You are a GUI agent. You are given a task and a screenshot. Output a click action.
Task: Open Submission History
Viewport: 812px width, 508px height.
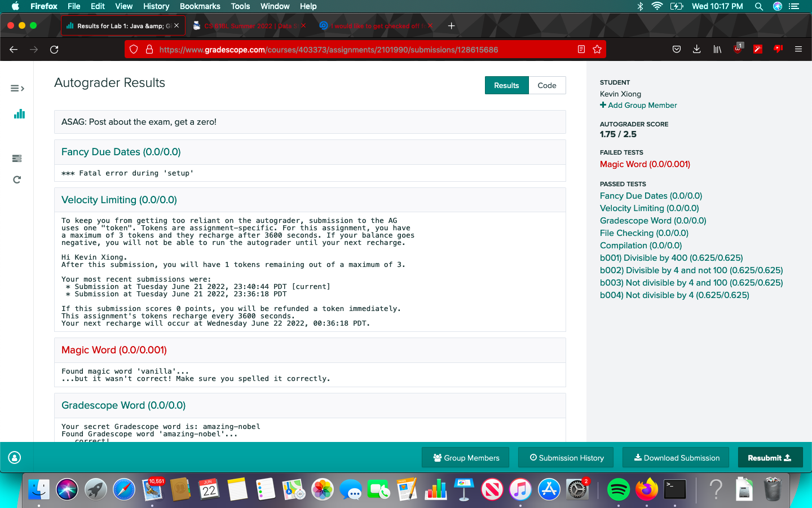point(567,458)
